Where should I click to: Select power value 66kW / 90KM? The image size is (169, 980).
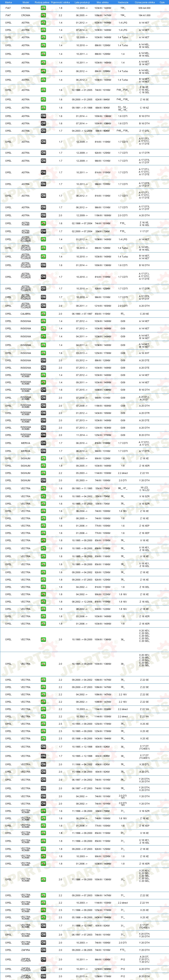click(103, 108)
